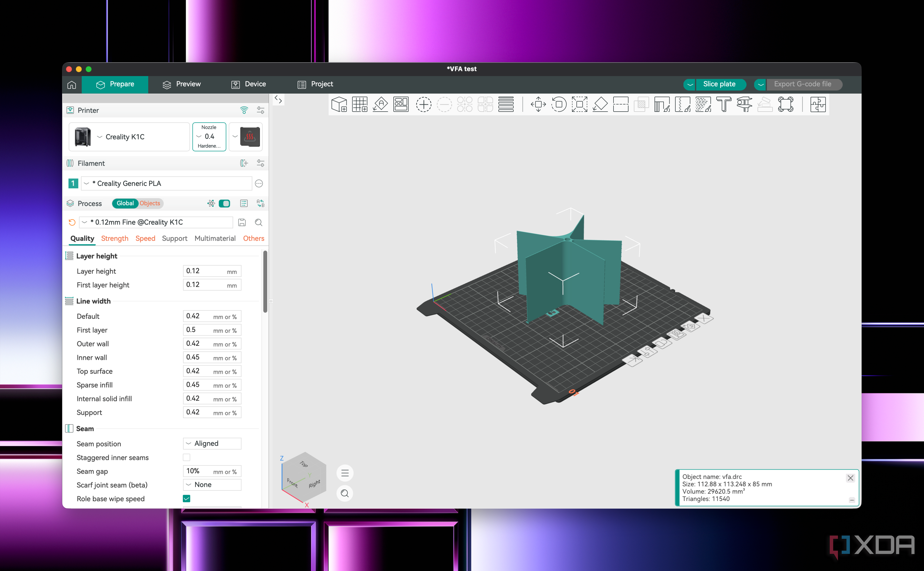Select the Scale tool
The image size is (924, 571).
coord(579,104)
